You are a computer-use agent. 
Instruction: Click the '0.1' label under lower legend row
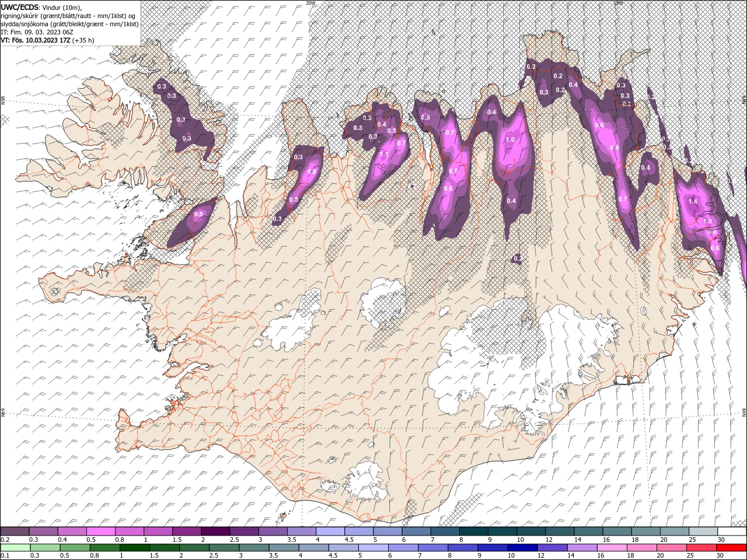[x=5, y=556]
